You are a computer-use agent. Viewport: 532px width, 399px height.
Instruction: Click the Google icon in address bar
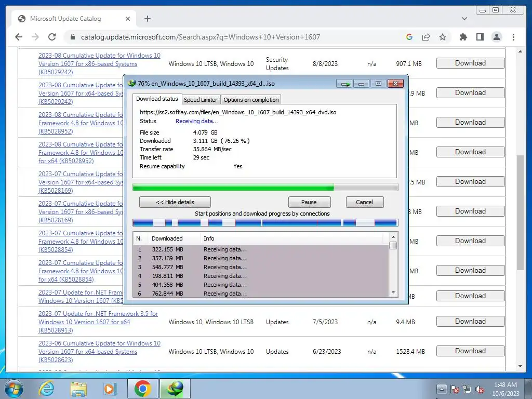pos(409,37)
